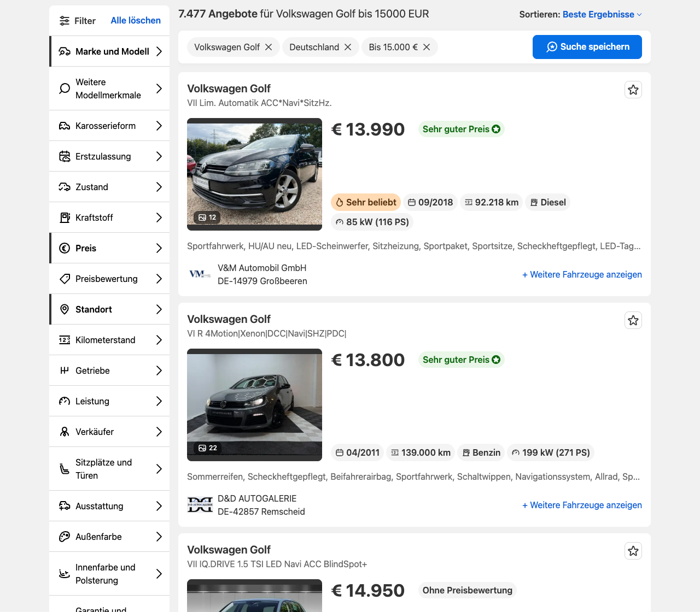Show more vehicles from D&D AUTOGALERIE
Image resolution: width=700 pixels, height=612 pixels.
(582, 505)
